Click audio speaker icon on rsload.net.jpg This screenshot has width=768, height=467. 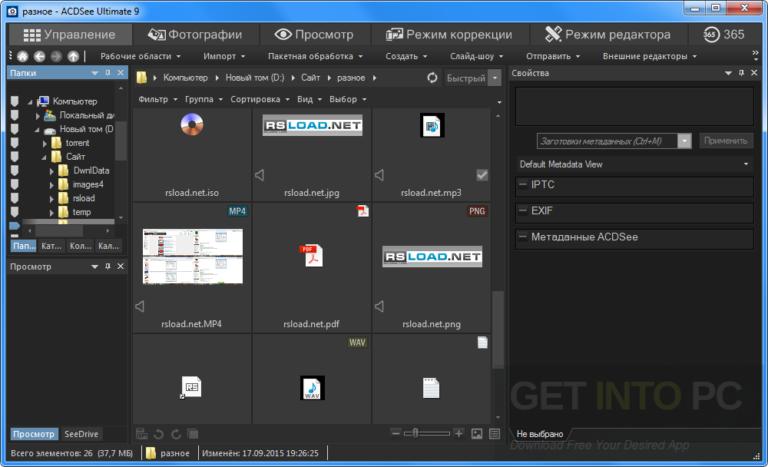click(260, 175)
